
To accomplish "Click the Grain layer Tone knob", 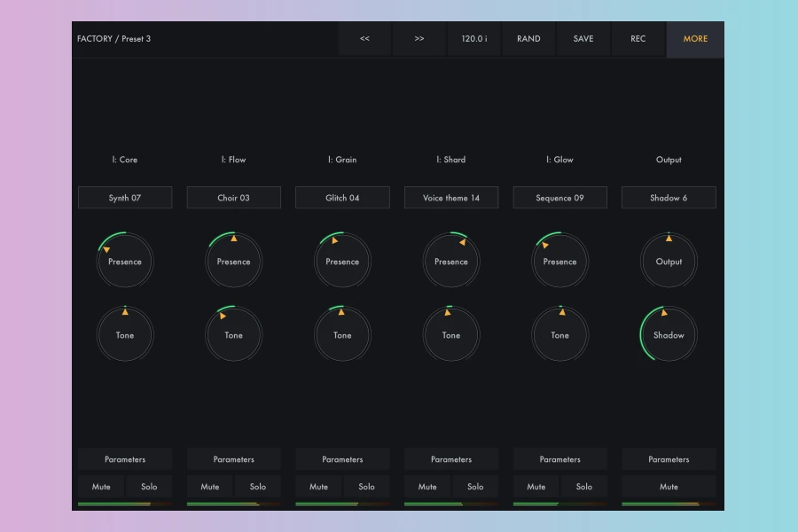I will coord(342,335).
